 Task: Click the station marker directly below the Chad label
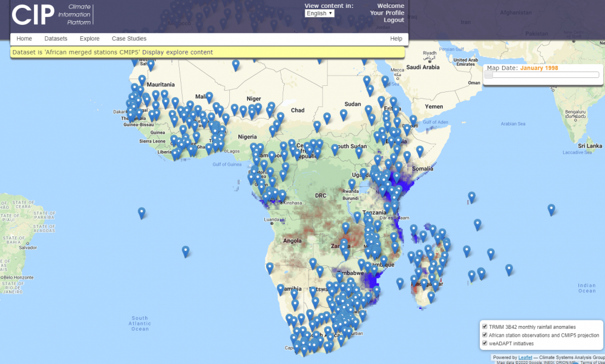[x=317, y=126]
